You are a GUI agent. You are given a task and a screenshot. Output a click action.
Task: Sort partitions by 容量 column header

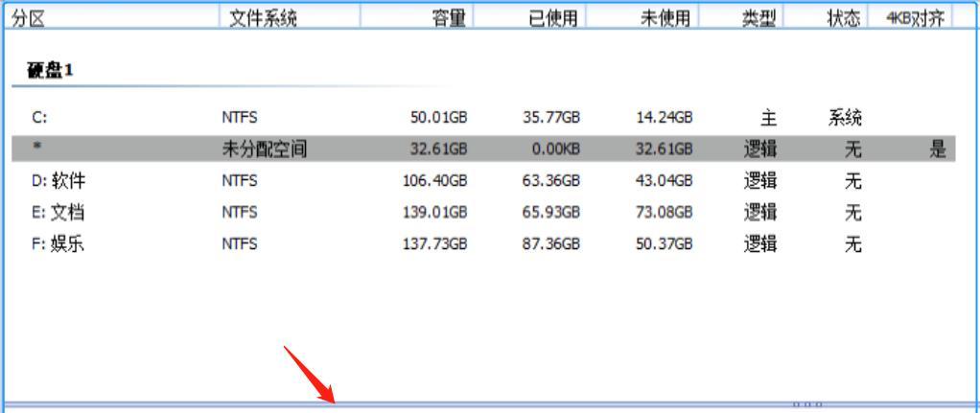(x=417, y=18)
